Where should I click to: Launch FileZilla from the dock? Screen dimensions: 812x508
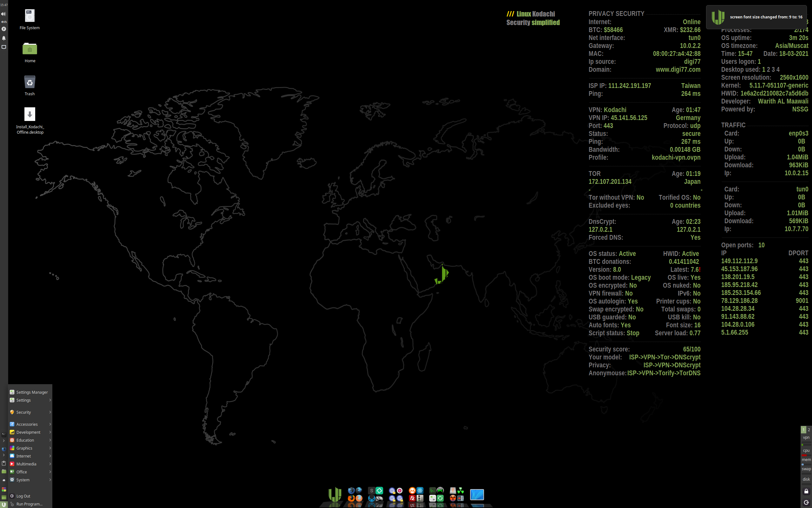pyautogui.click(x=412, y=498)
